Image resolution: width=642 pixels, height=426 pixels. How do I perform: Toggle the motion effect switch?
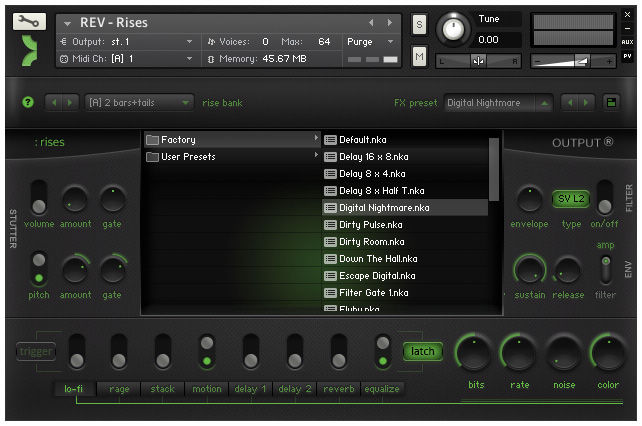coord(207,351)
